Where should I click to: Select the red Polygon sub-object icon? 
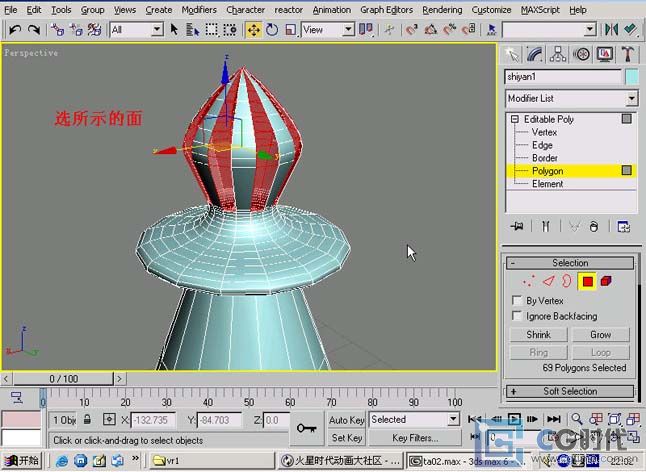[587, 281]
